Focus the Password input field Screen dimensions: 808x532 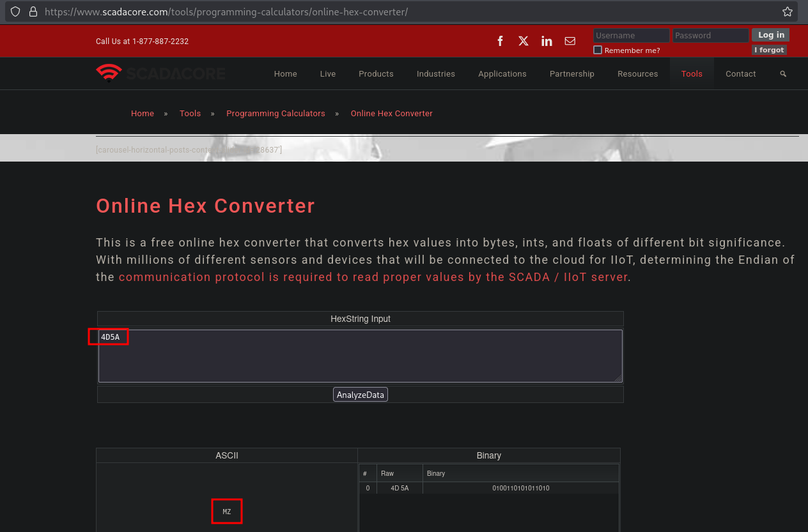pyautogui.click(x=710, y=36)
